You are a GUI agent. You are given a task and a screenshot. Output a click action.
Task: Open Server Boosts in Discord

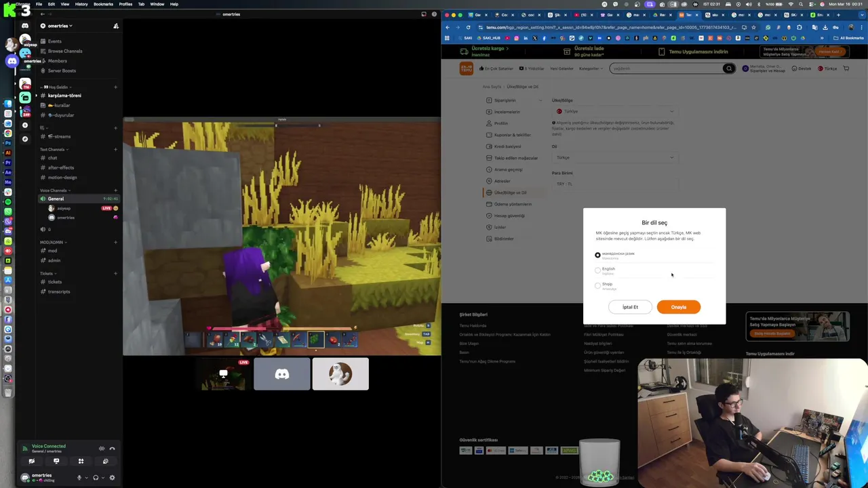(x=61, y=70)
